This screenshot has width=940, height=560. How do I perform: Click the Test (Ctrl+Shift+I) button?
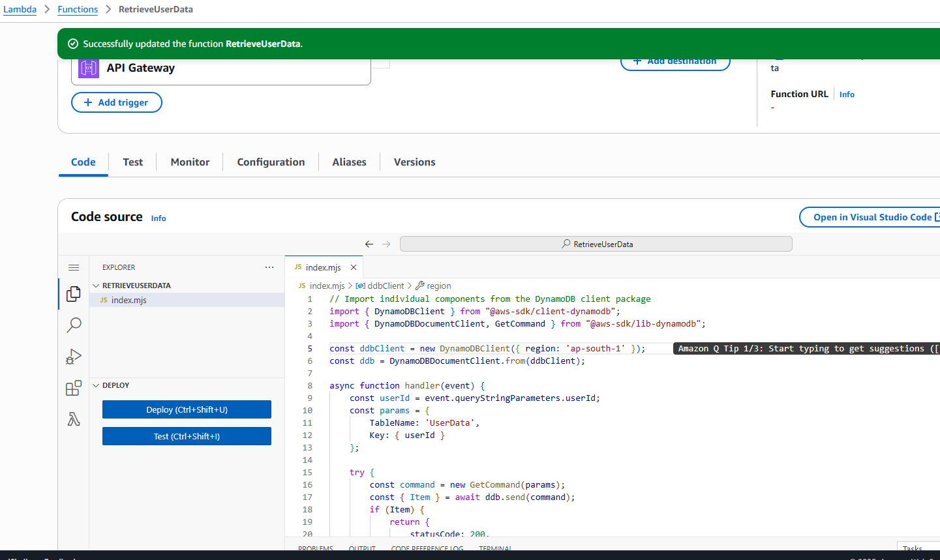tap(187, 436)
